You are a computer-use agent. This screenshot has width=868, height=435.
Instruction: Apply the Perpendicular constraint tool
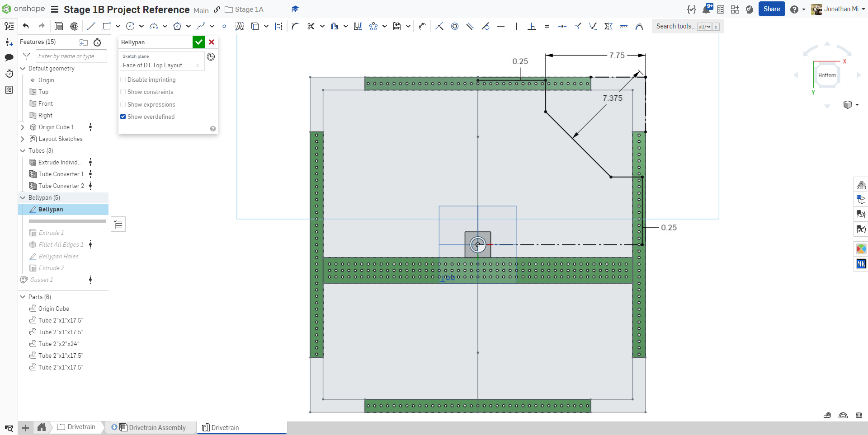coord(532,26)
